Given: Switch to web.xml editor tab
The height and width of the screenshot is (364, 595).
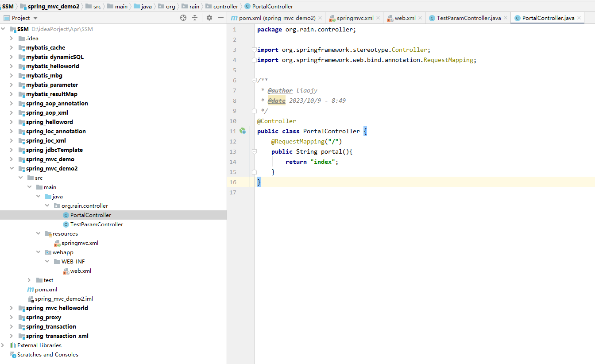Looking at the screenshot, I should (x=405, y=18).
